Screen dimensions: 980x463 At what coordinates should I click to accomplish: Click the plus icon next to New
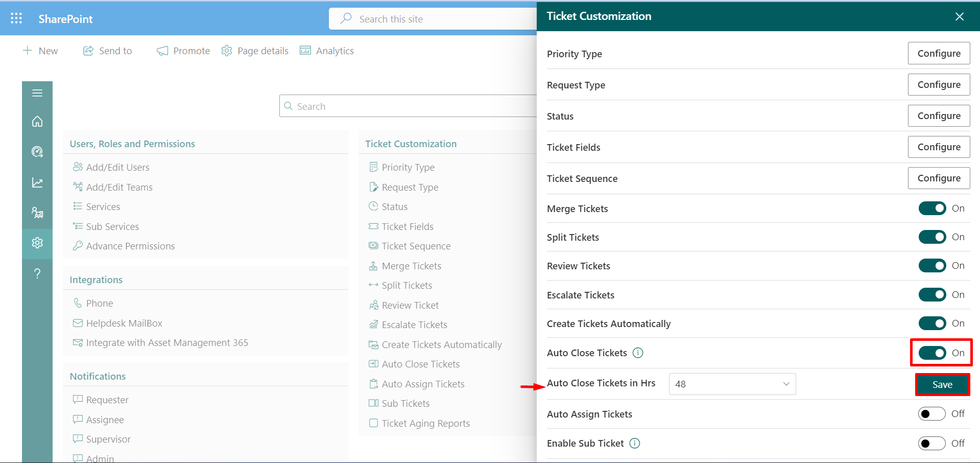tap(28, 50)
